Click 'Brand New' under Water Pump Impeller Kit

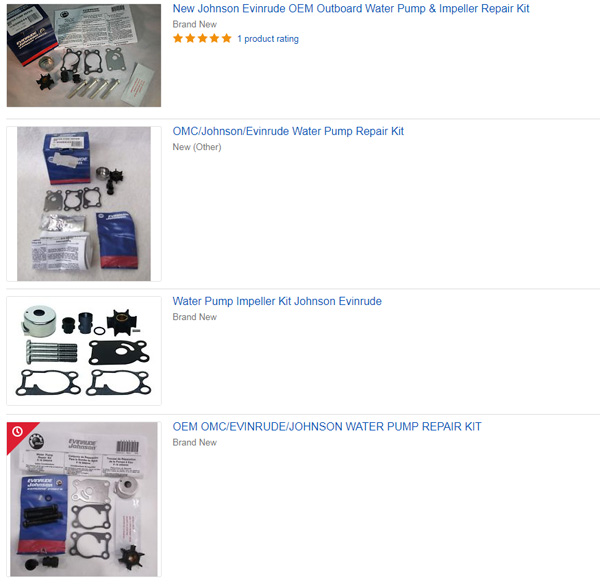(195, 317)
